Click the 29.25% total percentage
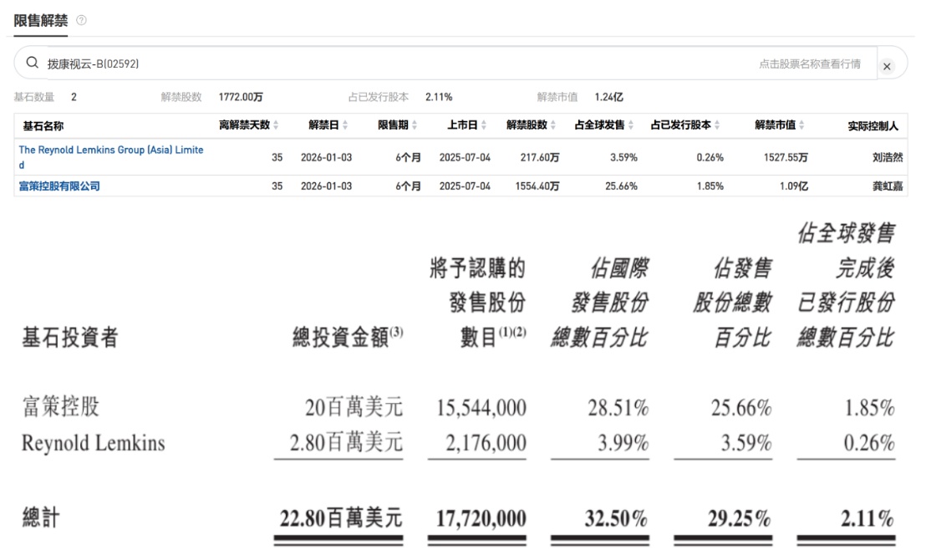Screen dimensions: 926x560 740,519
